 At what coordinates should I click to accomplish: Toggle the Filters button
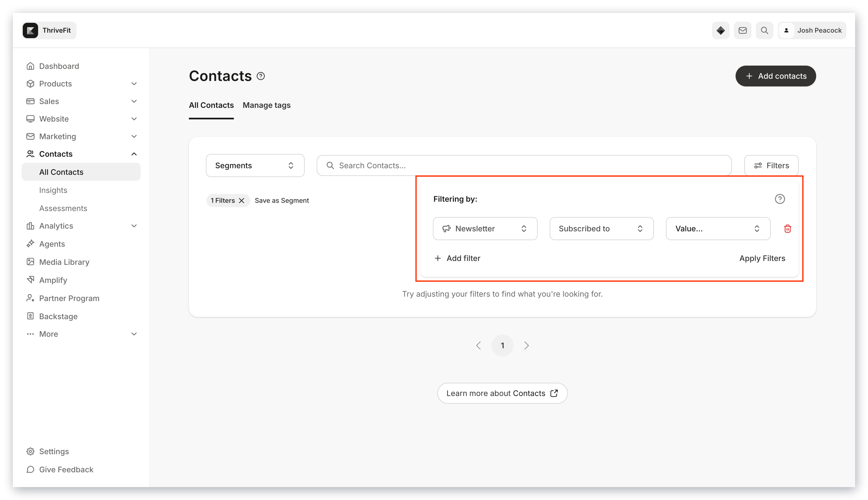click(x=771, y=165)
